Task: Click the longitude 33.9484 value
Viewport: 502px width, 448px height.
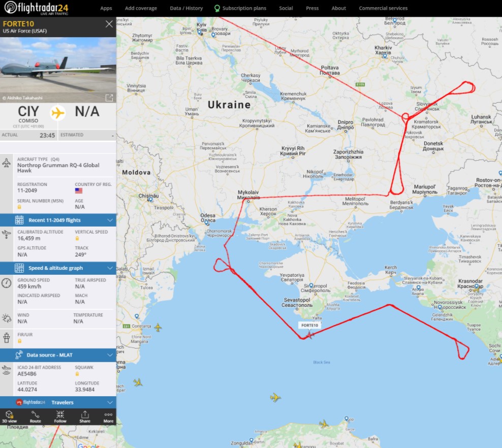Action: pos(84,390)
